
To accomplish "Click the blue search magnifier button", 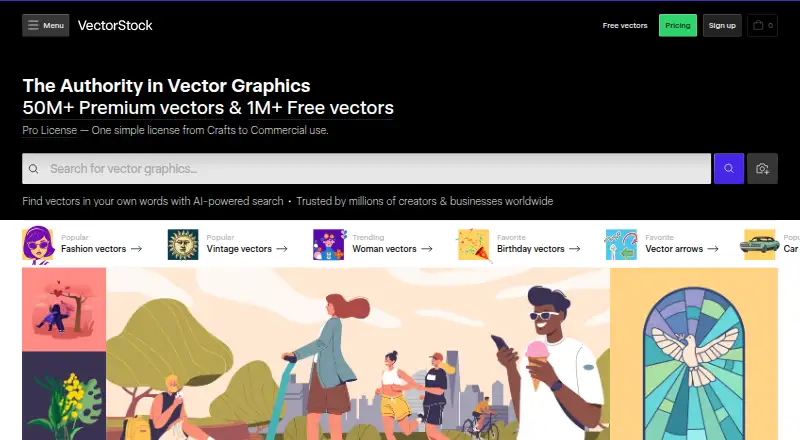I will [x=729, y=168].
